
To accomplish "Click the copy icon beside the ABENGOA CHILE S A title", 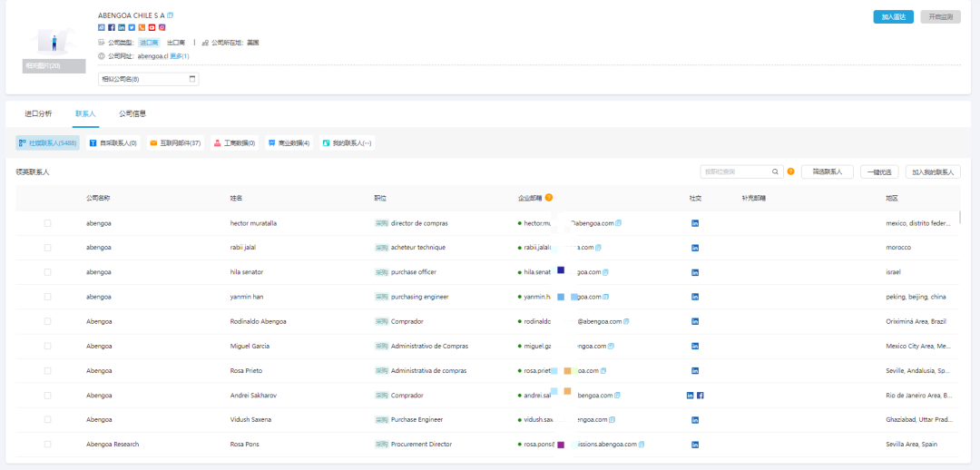I will pyautogui.click(x=171, y=15).
